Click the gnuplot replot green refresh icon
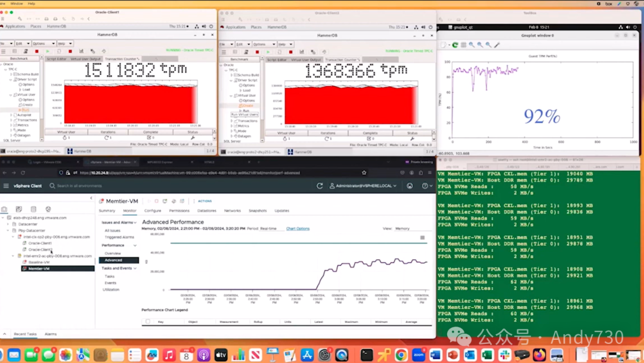Viewport: 644px width, 363px height. [x=455, y=45]
